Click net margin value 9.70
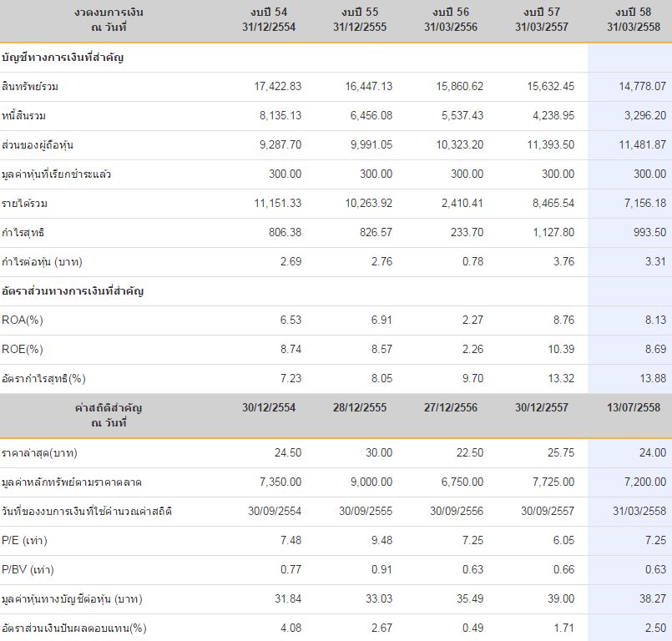 click(x=472, y=379)
